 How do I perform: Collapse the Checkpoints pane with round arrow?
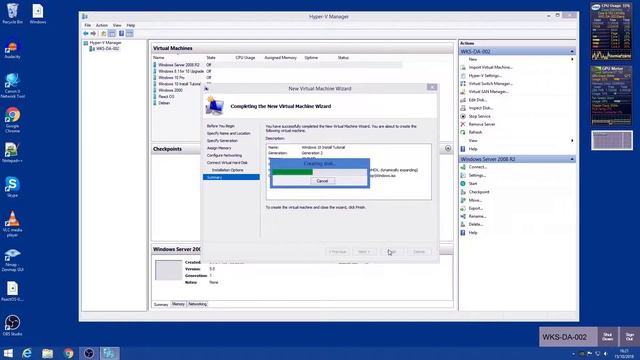pos(448,149)
